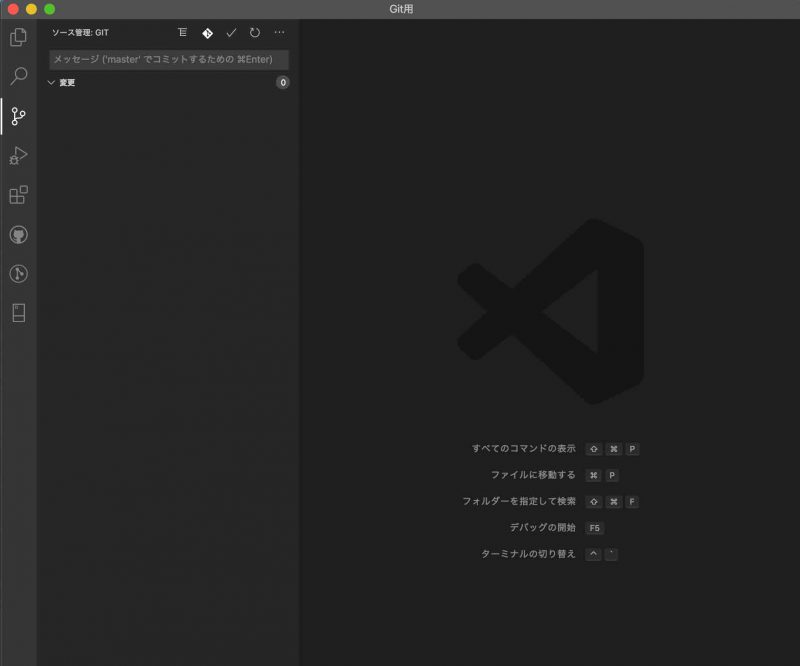Open the Run and Debug view
Viewport: 800px width, 666px height.
pos(18,155)
